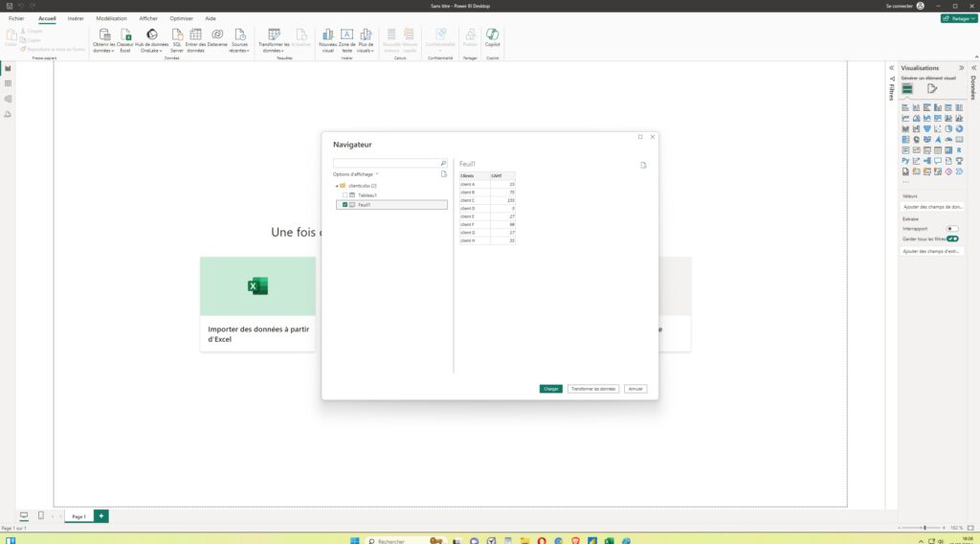Click the search magnifier icon in Navigateur

(x=443, y=163)
